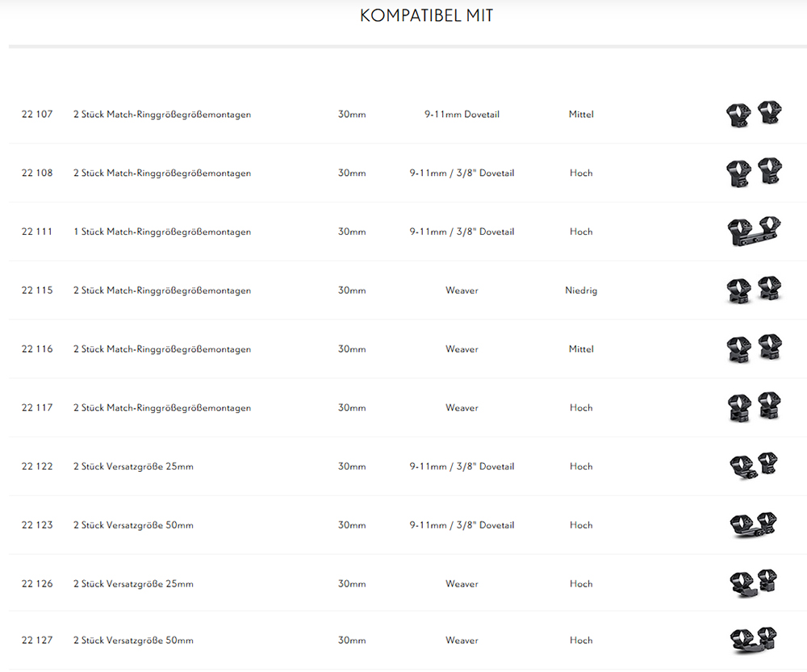The image size is (807, 672).
Task: Click the 9-11mm Dovetail text in row 22 107
Action: 462,115
